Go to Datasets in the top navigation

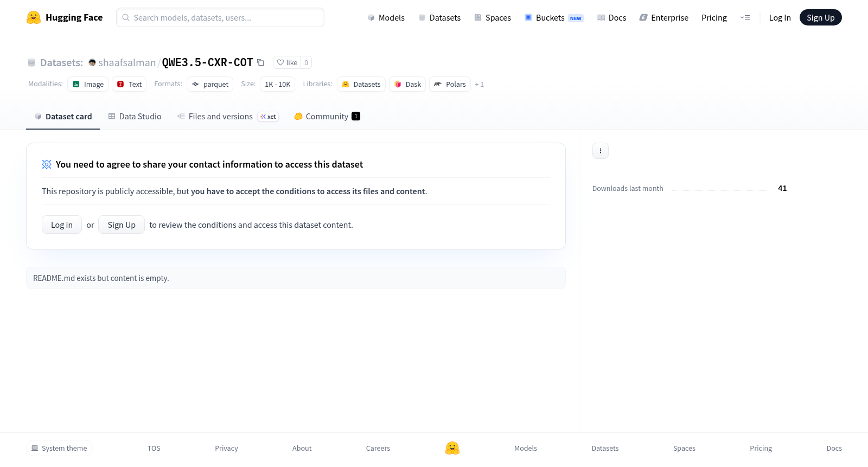point(439,17)
